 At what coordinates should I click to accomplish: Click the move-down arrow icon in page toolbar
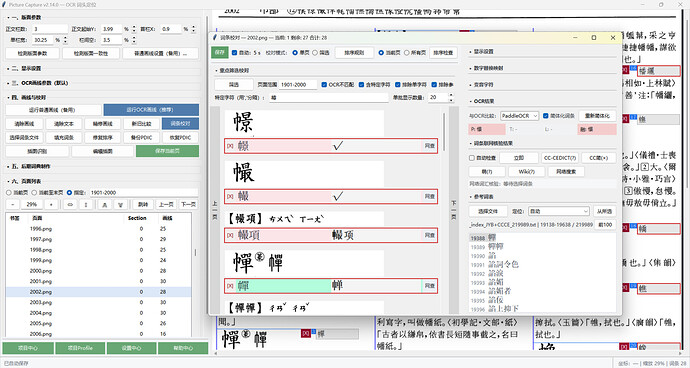(120, 205)
